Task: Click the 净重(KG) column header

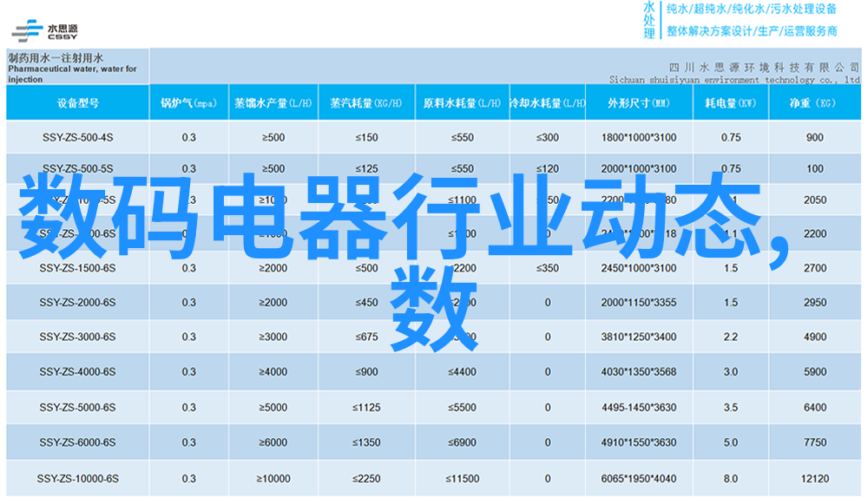Action: [x=813, y=103]
